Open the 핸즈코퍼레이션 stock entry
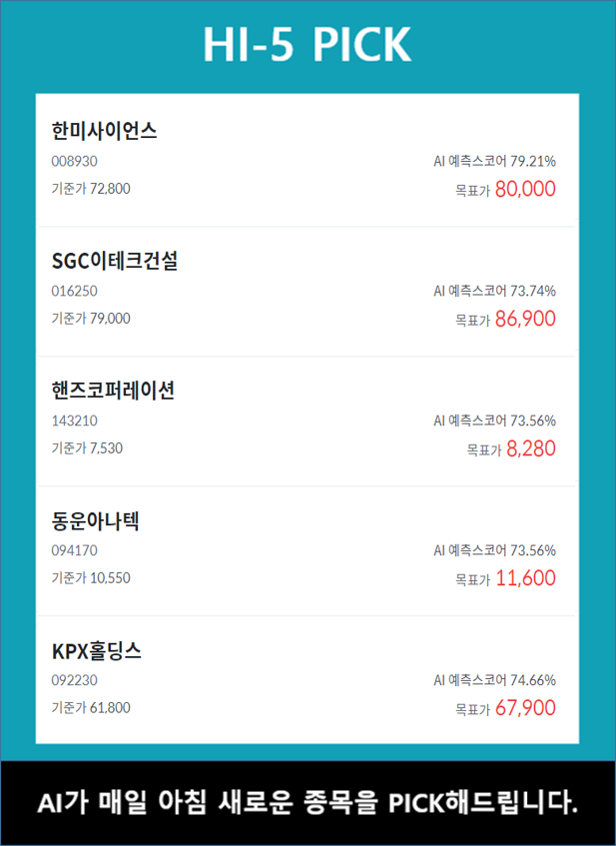616x846 pixels. coord(113,391)
